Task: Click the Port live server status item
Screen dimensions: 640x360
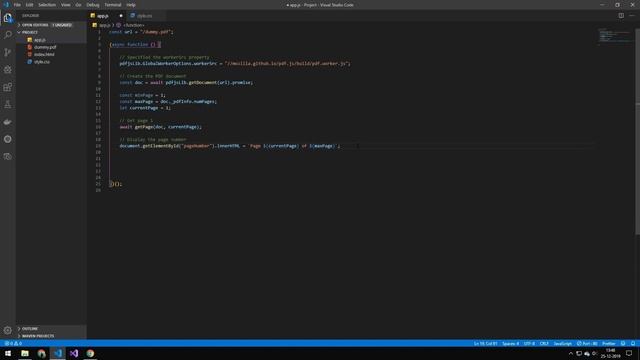Action: coord(587,343)
